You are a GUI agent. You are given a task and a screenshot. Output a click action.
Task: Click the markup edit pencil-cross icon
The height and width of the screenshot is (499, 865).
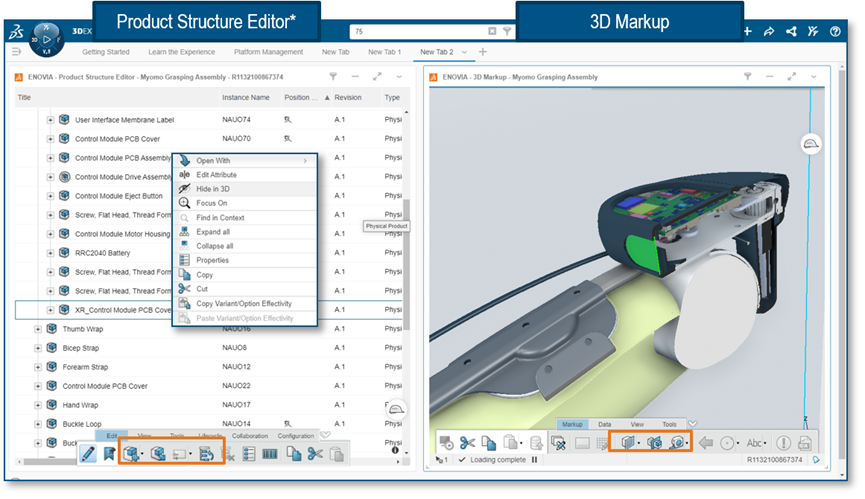(x=558, y=443)
